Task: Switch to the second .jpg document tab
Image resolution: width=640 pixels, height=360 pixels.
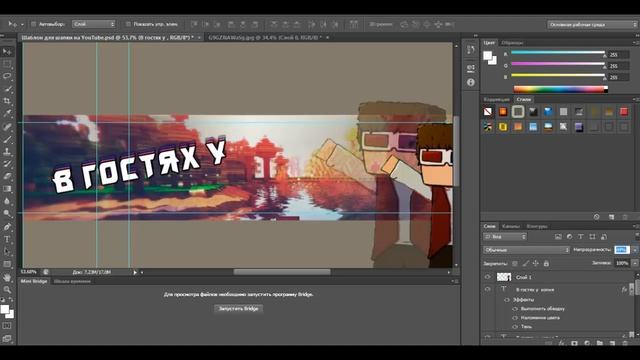Action: pos(266,37)
